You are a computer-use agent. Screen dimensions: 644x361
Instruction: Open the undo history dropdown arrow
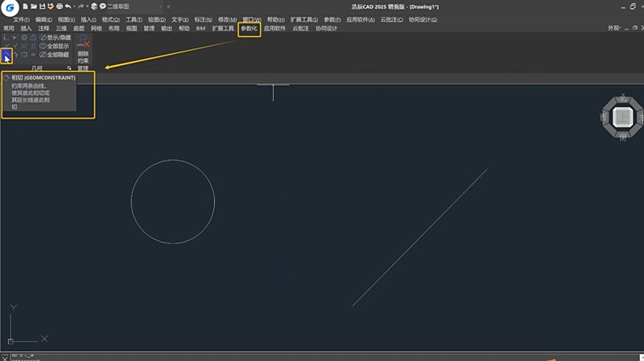[74, 6]
